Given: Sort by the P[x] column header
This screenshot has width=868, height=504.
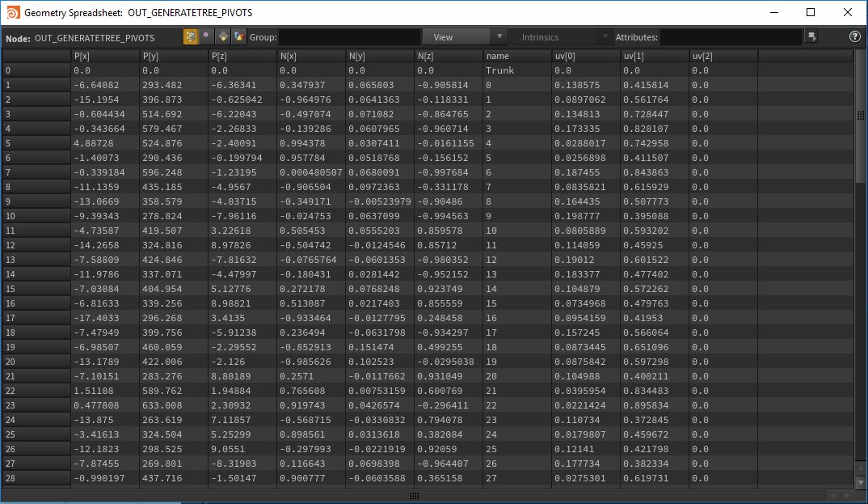Looking at the screenshot, I should tap(105, 56).
